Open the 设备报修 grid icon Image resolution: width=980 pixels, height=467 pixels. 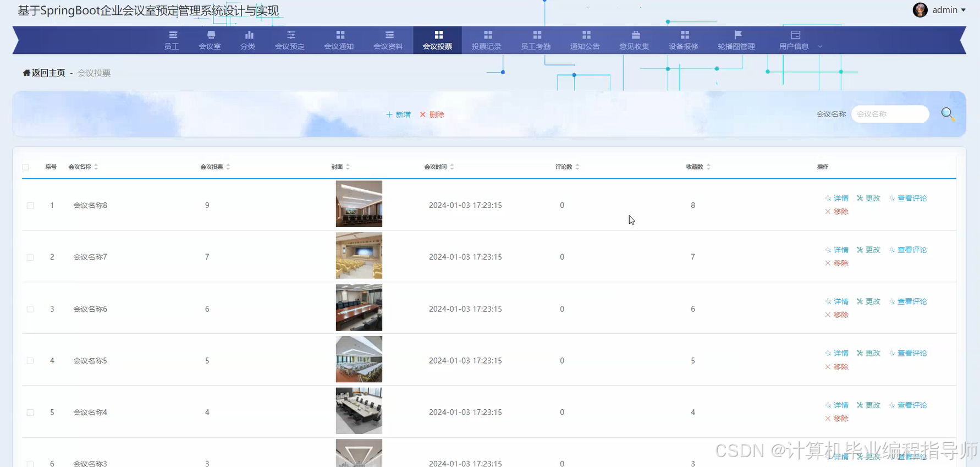(x=685, y=35)
